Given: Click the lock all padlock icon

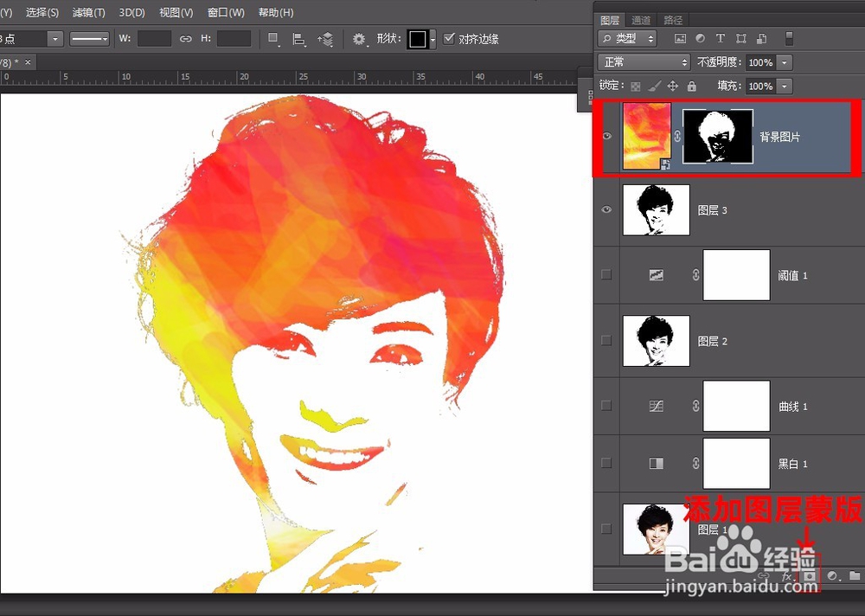Looking at the screenshot, I should [x=691, y=87].
